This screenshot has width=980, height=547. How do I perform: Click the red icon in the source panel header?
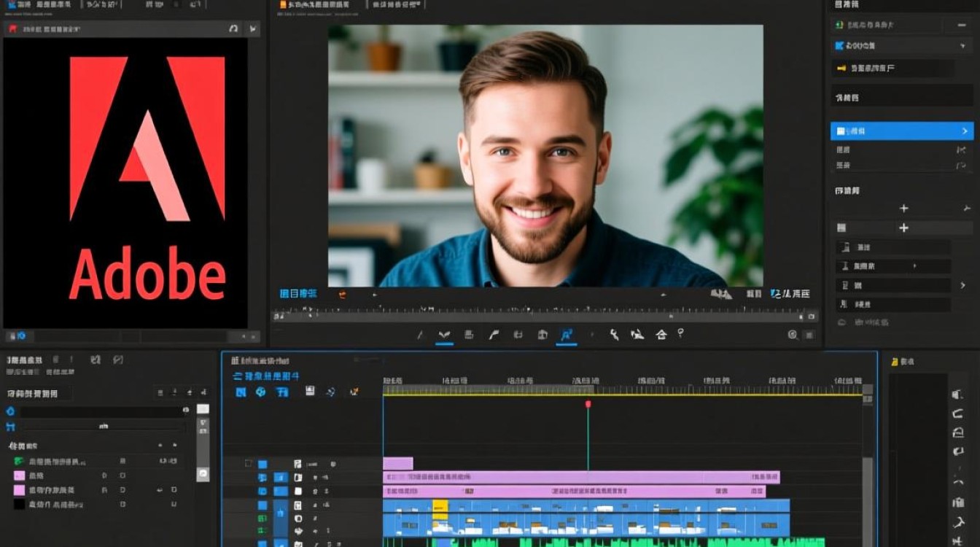pos(12,29)
